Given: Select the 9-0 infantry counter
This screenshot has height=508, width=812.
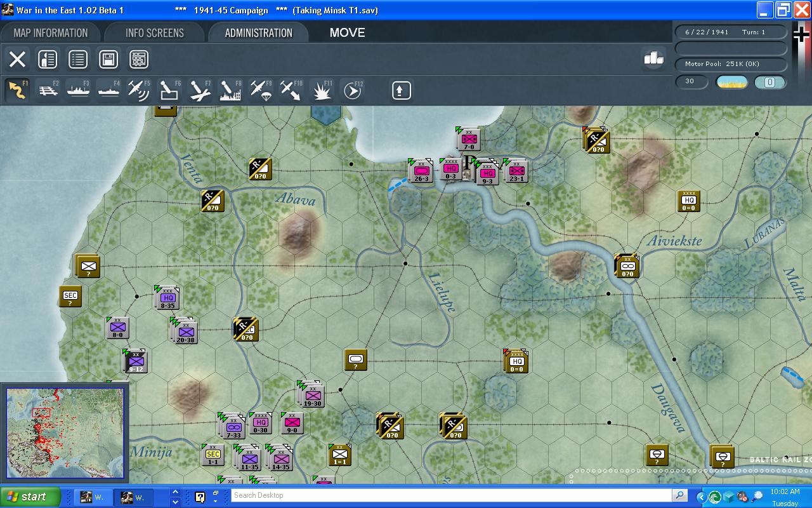Looking at the screenshot, I should (x=292, y=423).
